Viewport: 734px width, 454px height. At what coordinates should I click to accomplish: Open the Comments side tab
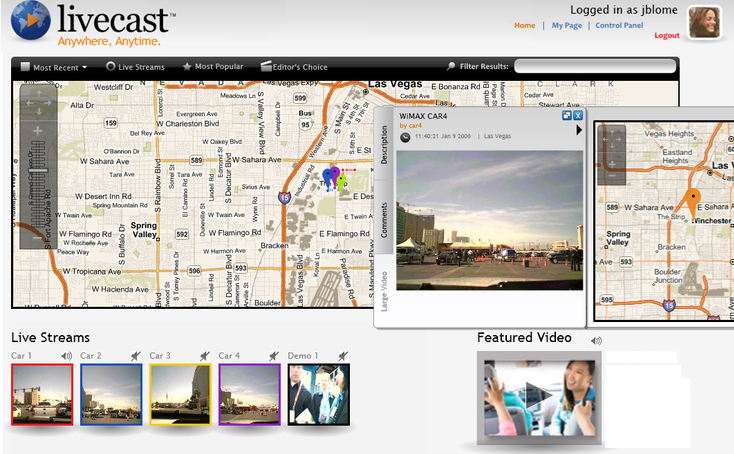click(x=384, y=220)
